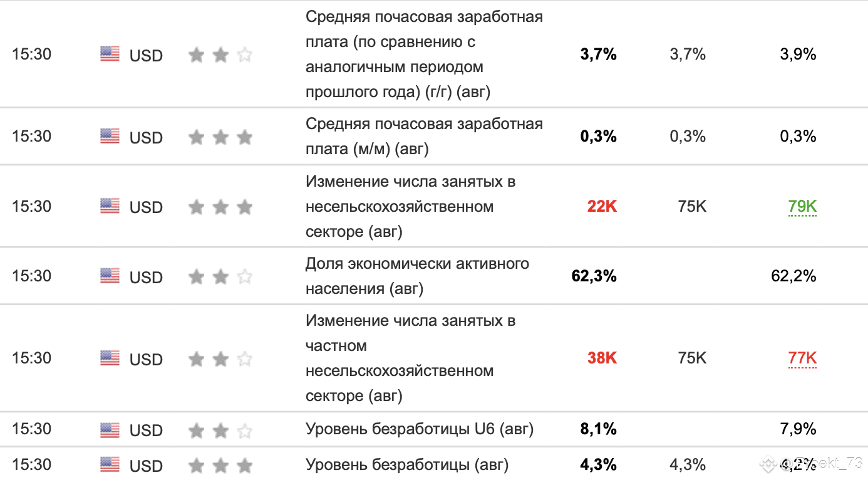868x480 pixels.
Task: Click the stars beside Средняя почасовая заработная плата (м/м)
Action: [220, 137]
